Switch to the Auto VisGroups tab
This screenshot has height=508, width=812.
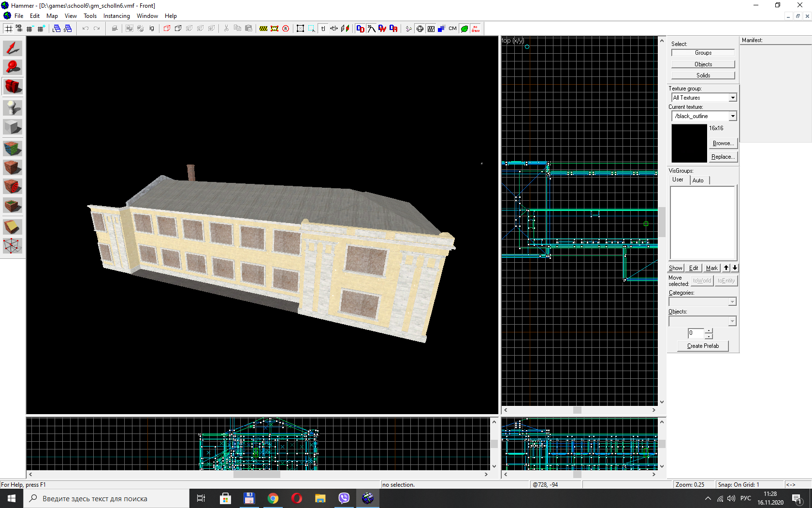(698, 180)
